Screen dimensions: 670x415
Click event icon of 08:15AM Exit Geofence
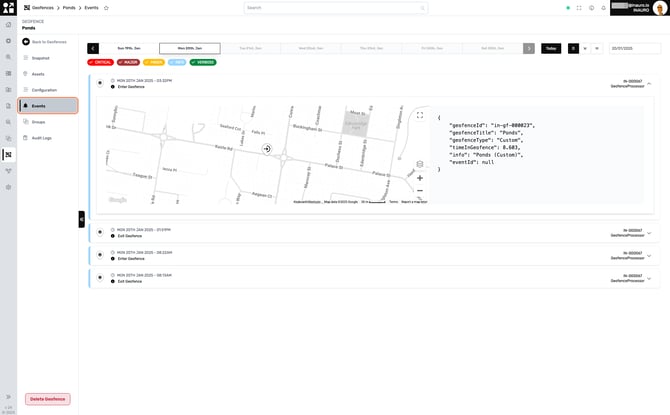tap(100, 277)
